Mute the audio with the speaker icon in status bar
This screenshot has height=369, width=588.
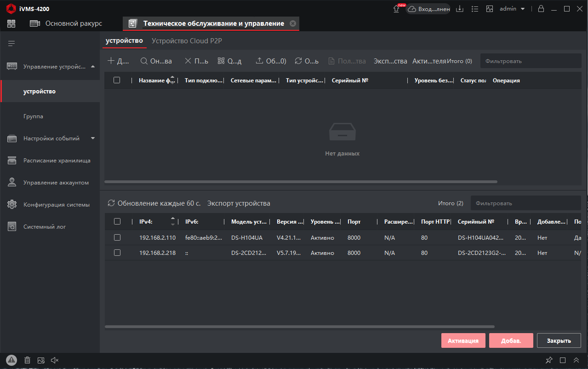55,360
